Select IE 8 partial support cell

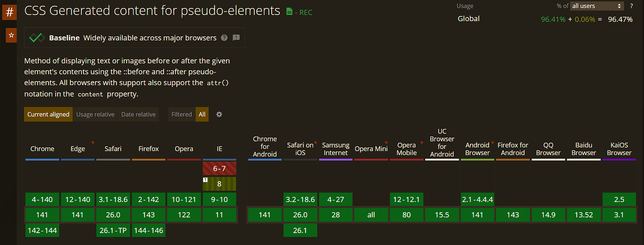tap(219, 184)
